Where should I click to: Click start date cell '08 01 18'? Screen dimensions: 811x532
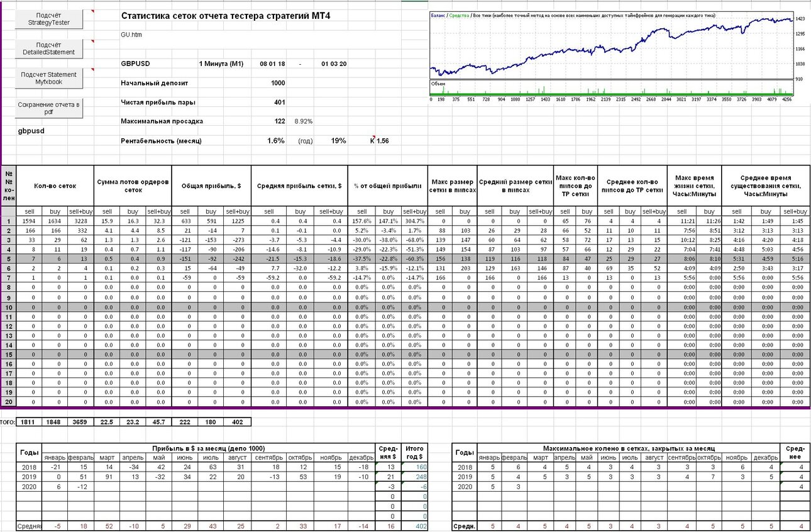272,64
